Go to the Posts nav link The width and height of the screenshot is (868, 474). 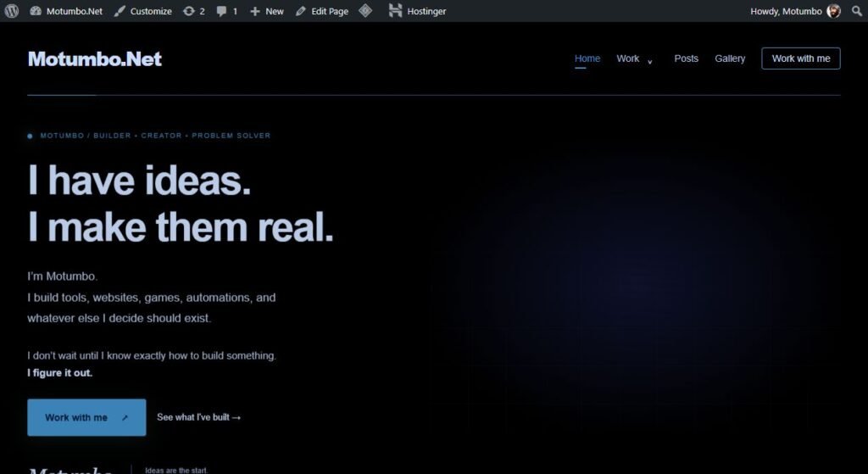pos(686,59)
